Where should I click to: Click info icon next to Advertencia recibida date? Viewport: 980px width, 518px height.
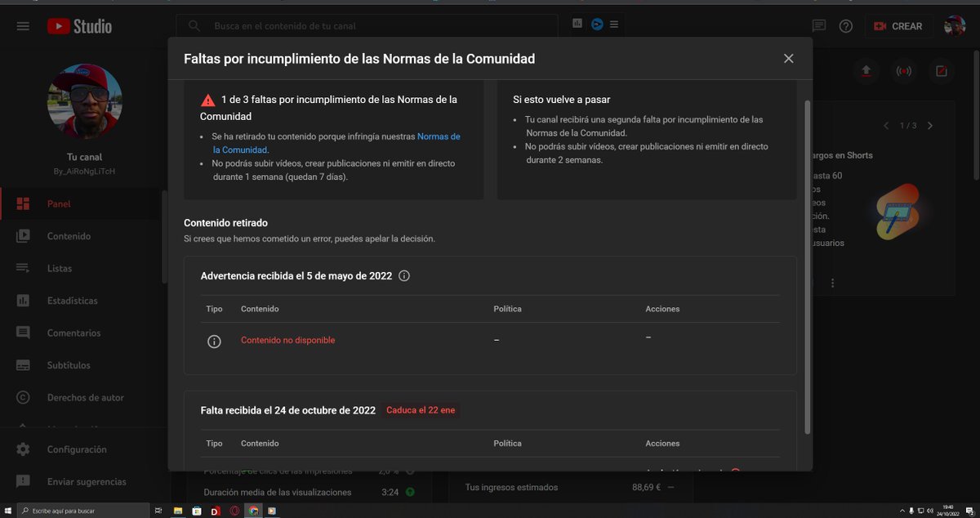(404, 276)
